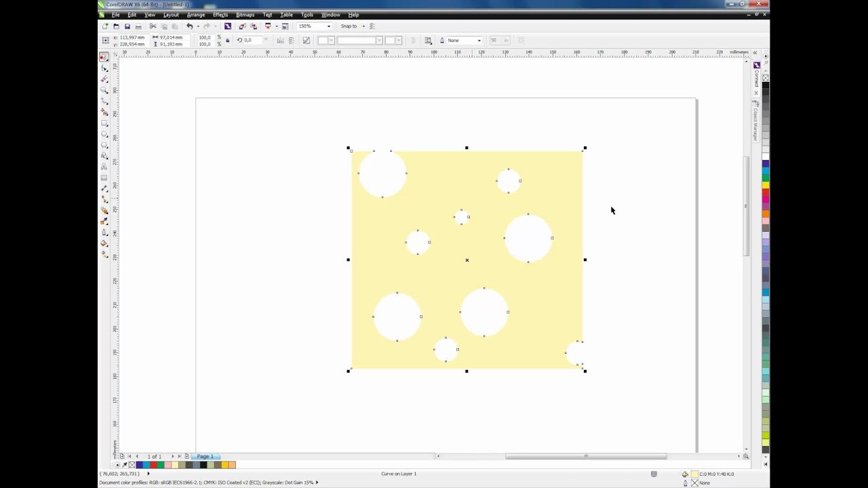The width and height of the screenshot is (868, 488).
Task: Select the Crop tool
Action: click(x=104, y=79)
